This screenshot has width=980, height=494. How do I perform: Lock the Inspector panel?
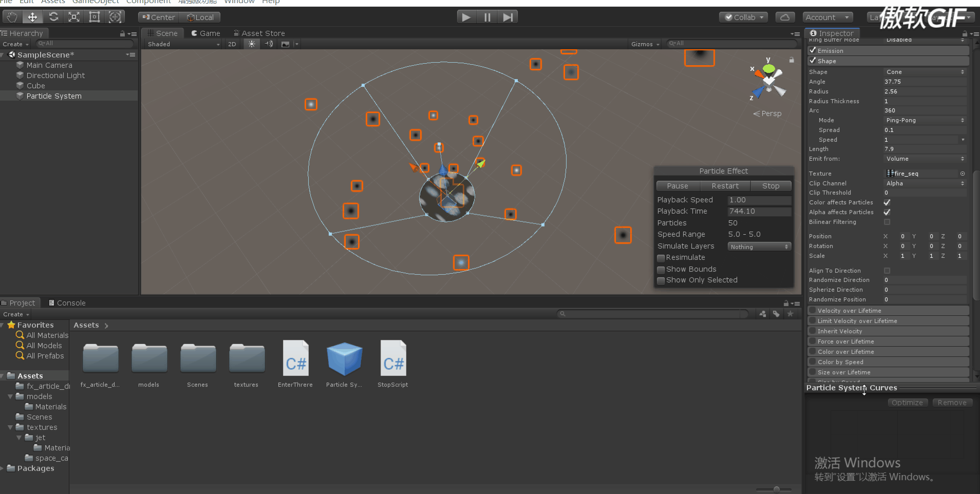click(965, 34)
